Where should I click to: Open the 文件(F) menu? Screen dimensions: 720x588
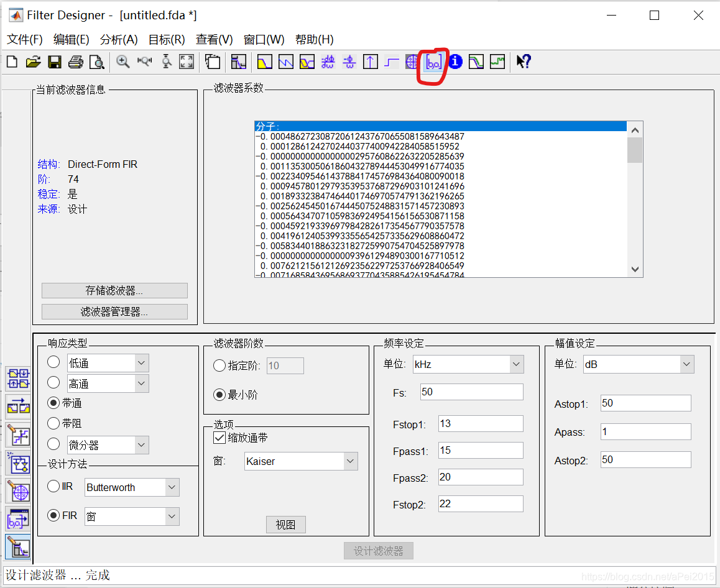pyautogui.click(x=25, y=40)
